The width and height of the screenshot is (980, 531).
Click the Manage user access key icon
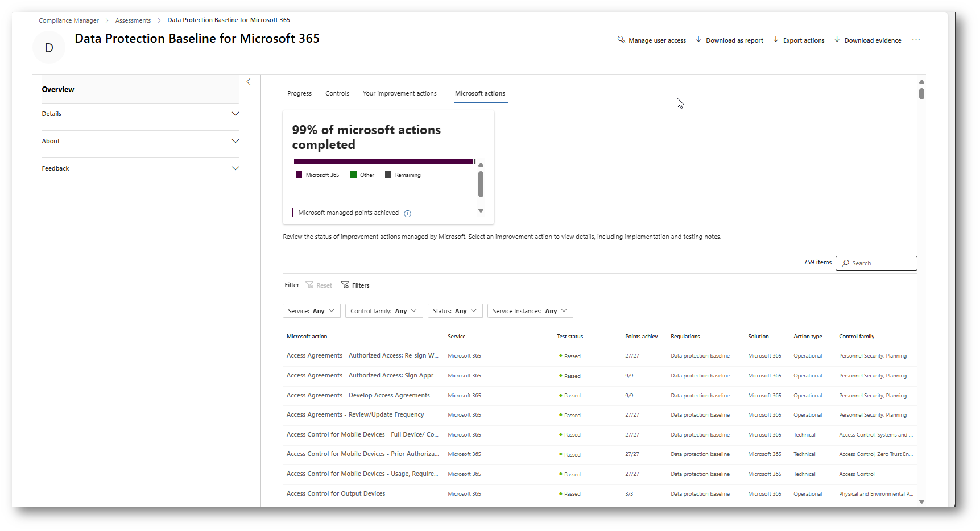point(621,40)
